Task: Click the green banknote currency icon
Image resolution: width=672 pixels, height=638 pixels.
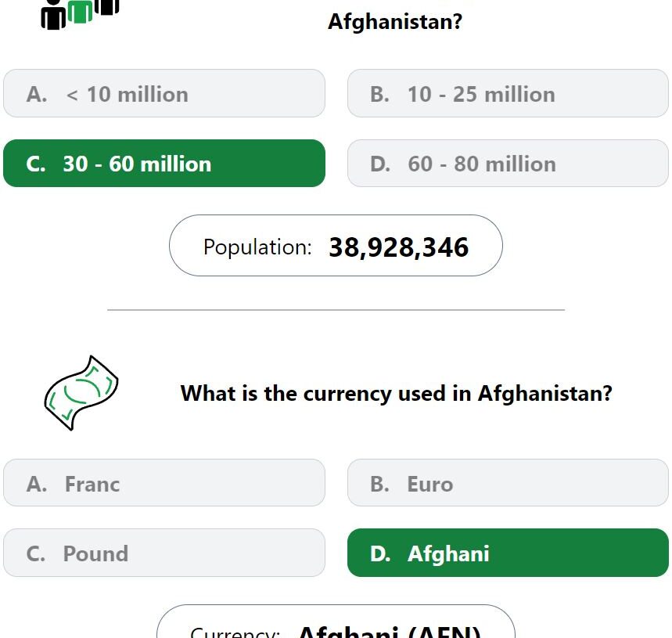Action: click(81, 393)
